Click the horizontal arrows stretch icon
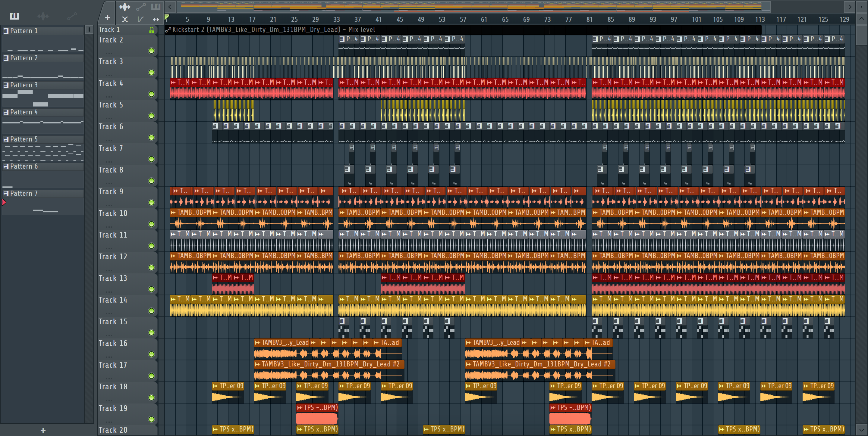 156,19
